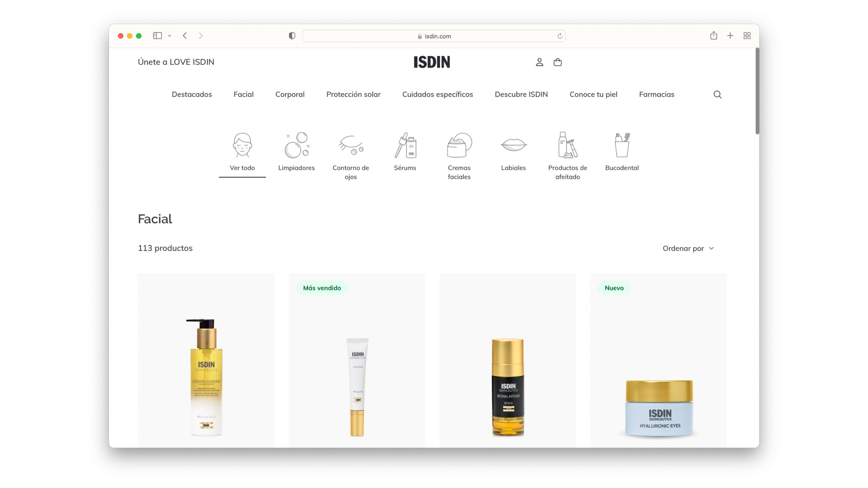This screenshot has height=488, width=868.
Task: Click the Sérums label
Action: 405,168
